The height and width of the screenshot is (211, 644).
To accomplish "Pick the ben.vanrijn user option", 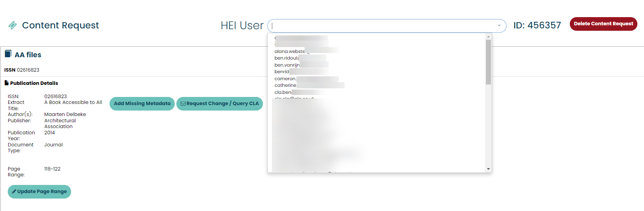I will (x=287, y=65).
